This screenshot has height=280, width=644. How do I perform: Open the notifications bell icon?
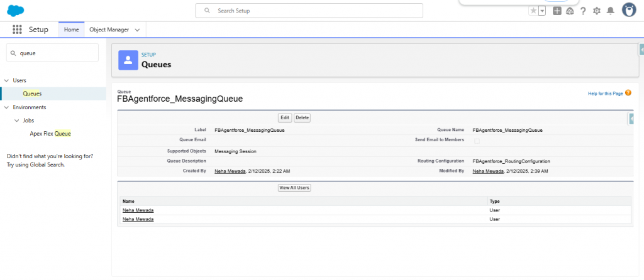pos(611,11)
